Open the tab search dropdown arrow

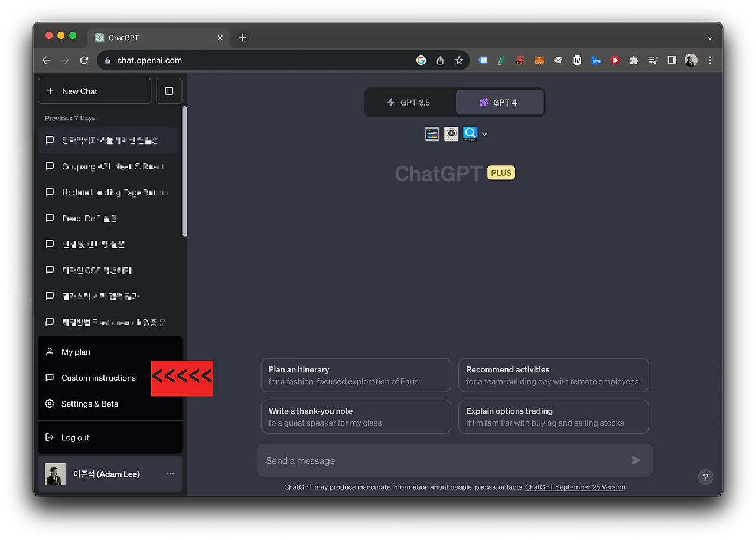pyautogui.click(x=709, y=38)
